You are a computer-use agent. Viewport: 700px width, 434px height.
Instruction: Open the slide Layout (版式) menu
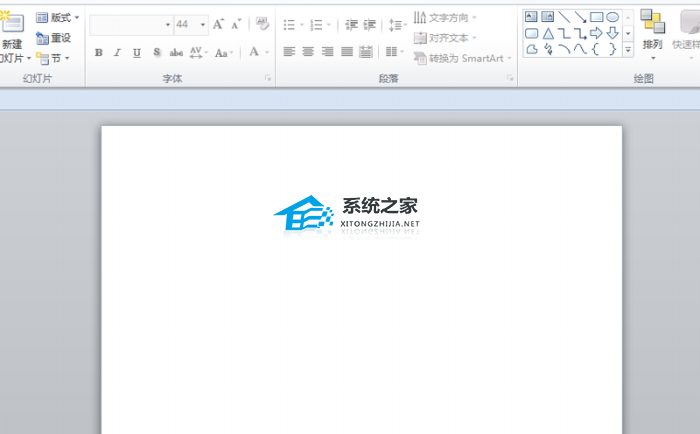click(x=57, y=18)
